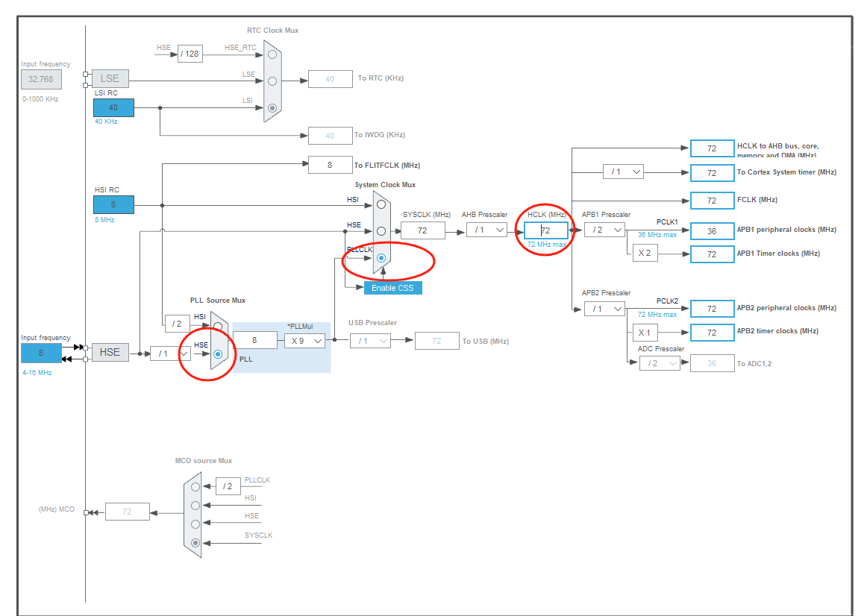The width and height of the screenshot is (867, 616).
Task: Click the LSI RC 40 value box
Action: click(113, 107)
